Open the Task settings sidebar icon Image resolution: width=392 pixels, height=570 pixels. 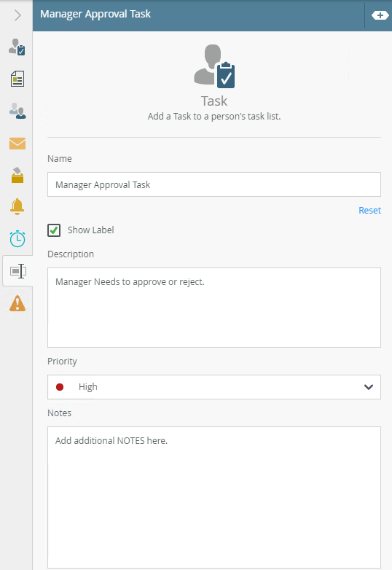tap(17, 47)
